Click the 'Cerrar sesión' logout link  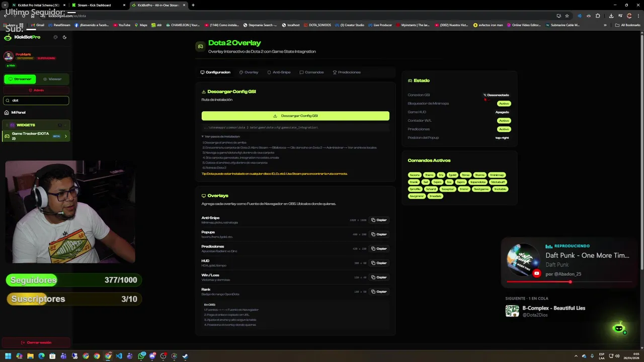(x=36, y=342)
